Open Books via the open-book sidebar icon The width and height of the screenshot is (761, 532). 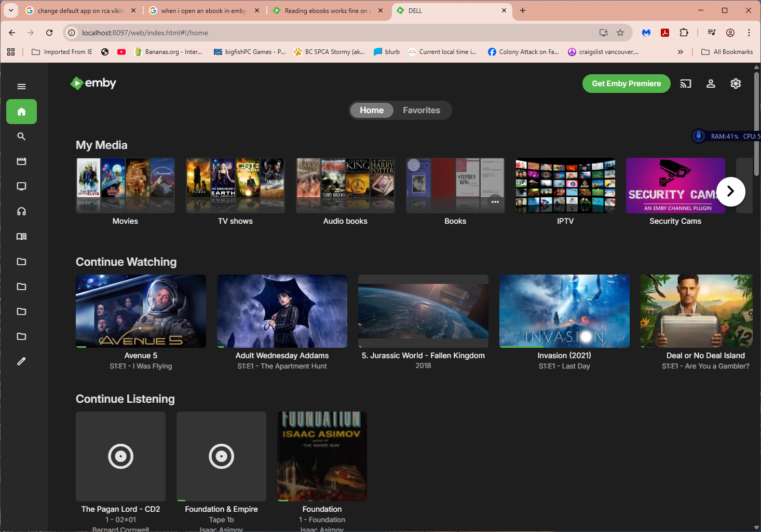[21, 236]
